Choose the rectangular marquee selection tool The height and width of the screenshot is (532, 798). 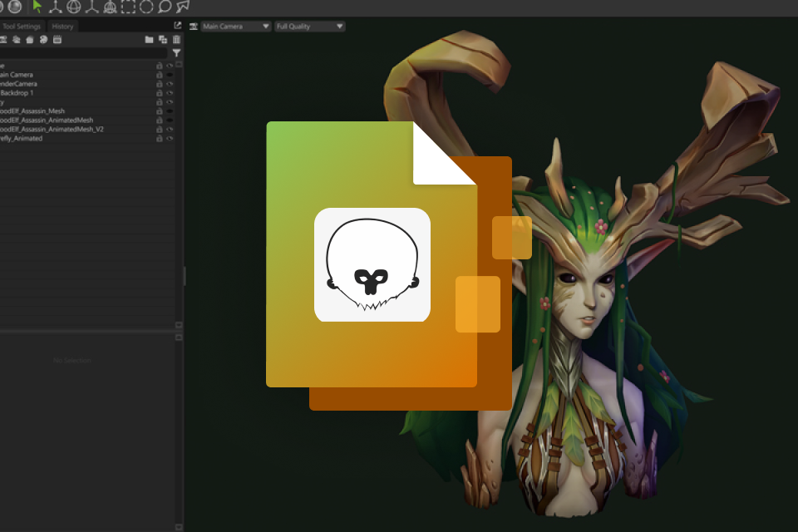coord(128,7)
